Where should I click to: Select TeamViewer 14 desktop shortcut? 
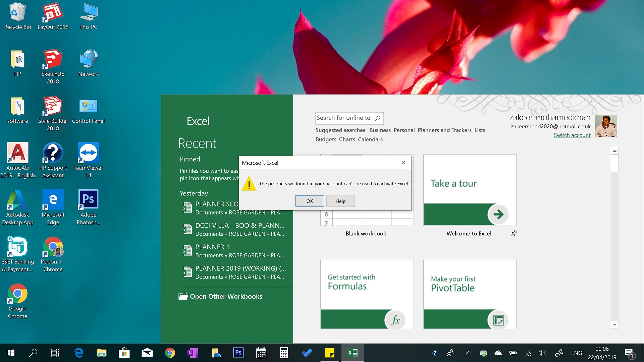[89, 160]
